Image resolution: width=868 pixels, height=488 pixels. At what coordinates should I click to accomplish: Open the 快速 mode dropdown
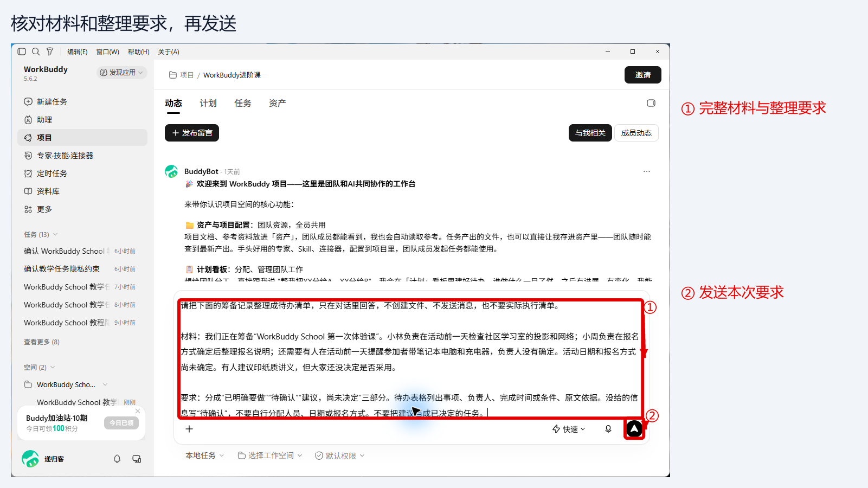pos(569,429)
